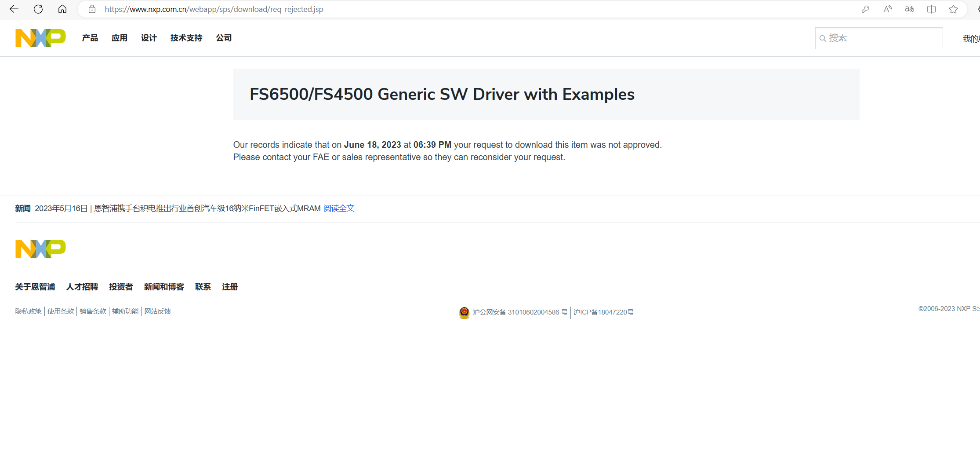Click the NXP logo in the header

click(x=40, y=38)
